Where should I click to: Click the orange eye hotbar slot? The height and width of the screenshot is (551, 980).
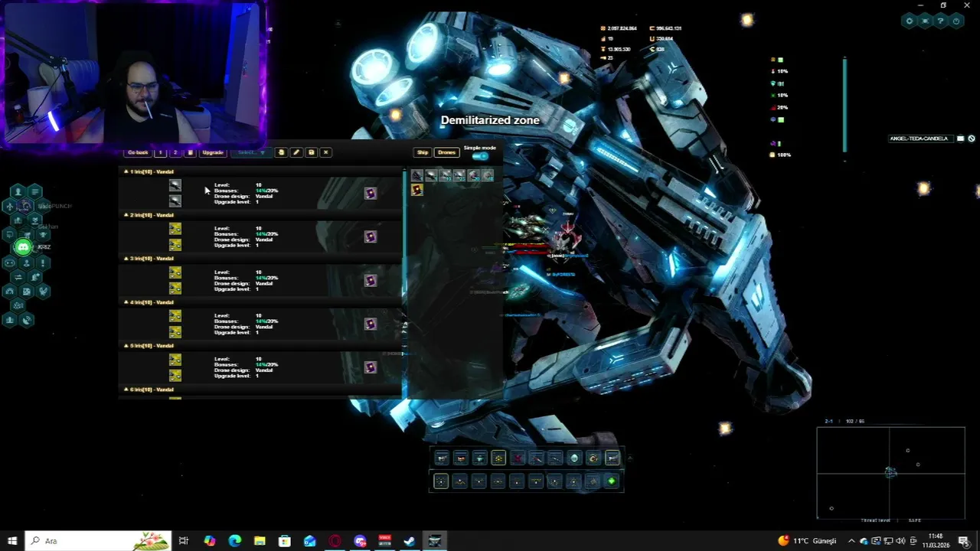click(593, 458)
